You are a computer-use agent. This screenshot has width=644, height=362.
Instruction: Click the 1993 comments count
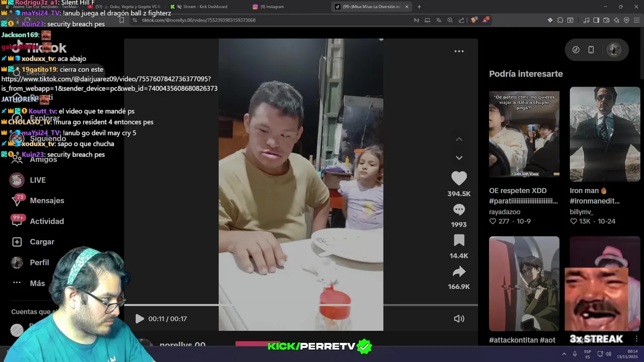pos(459,225)
